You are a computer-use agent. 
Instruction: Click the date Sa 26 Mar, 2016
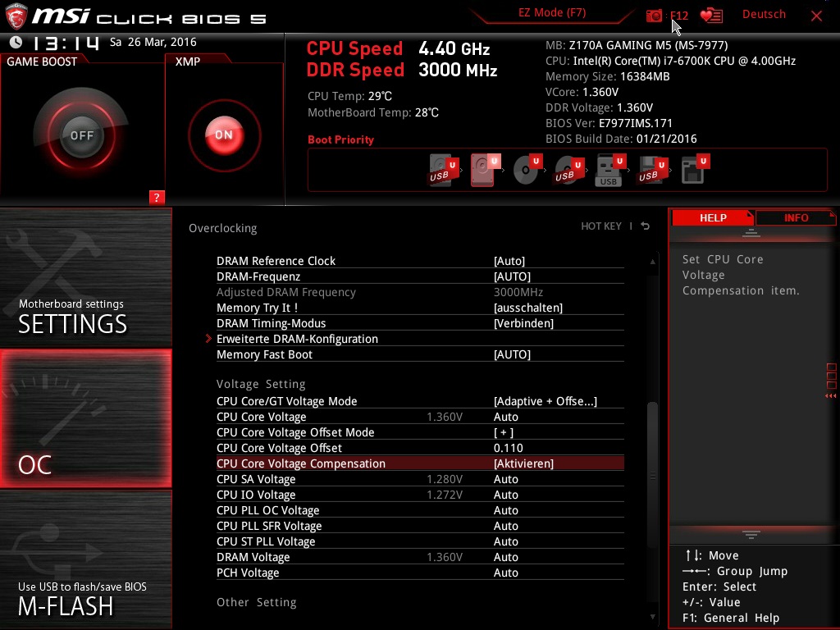(153, 42)
